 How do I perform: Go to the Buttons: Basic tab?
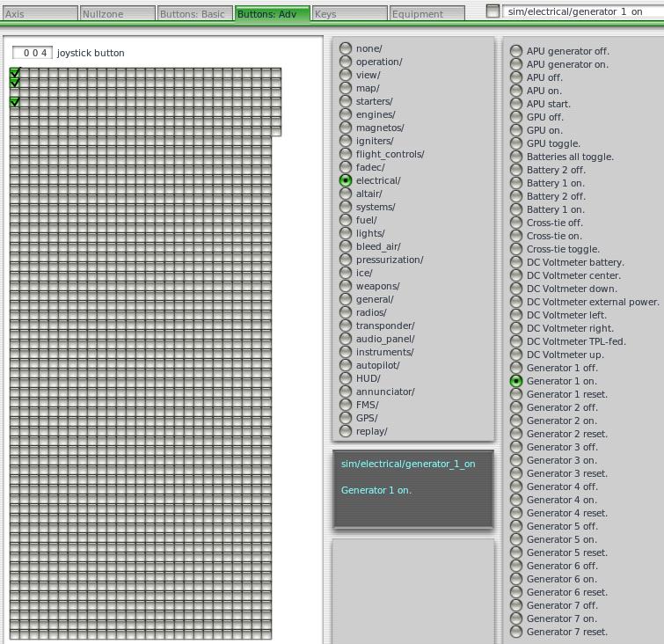[194, 14]
